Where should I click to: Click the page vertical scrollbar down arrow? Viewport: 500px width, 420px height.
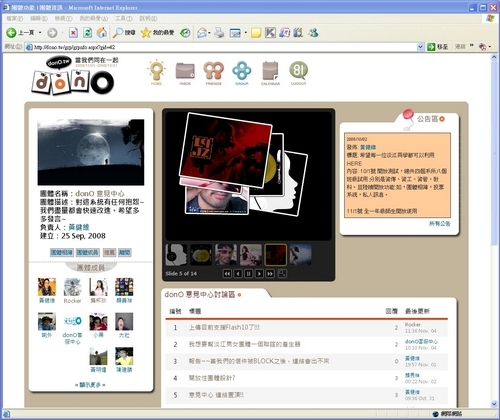[x=494, y=404]
